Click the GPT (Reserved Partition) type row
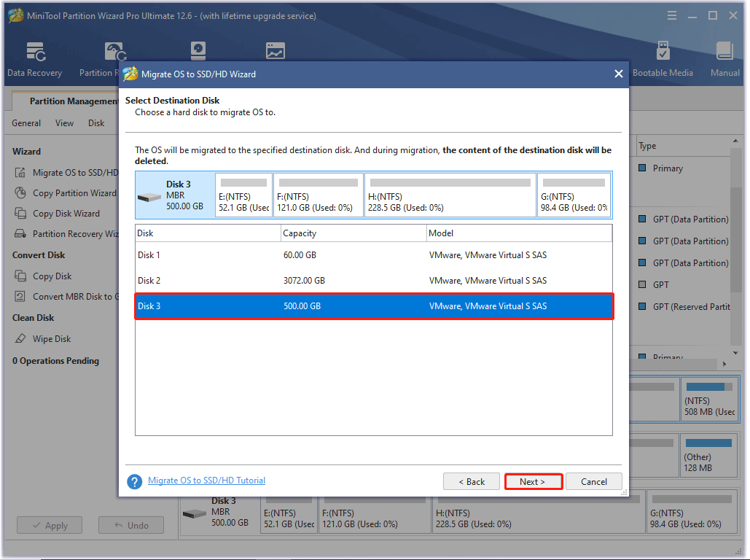 tap(684, 307)
